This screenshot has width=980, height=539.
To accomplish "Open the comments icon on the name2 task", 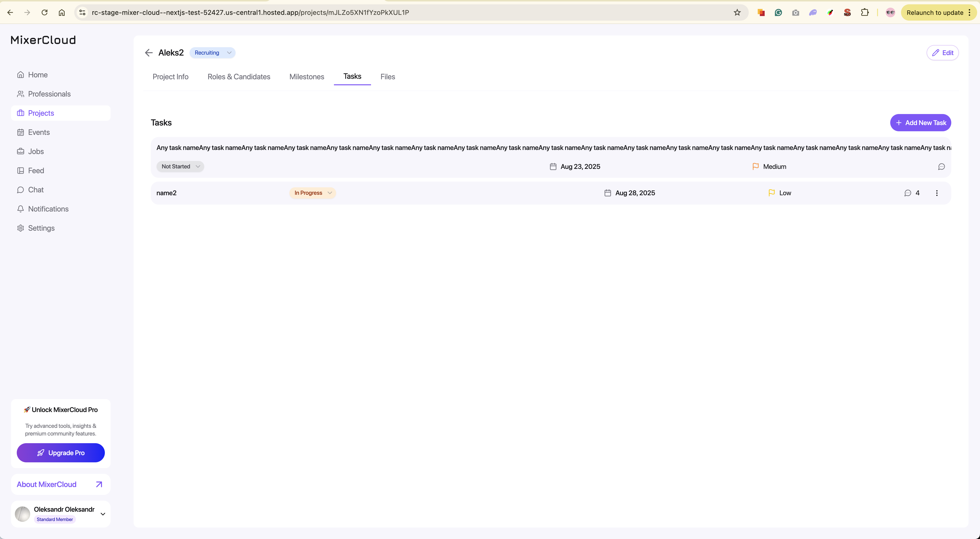I will point(908,193).
